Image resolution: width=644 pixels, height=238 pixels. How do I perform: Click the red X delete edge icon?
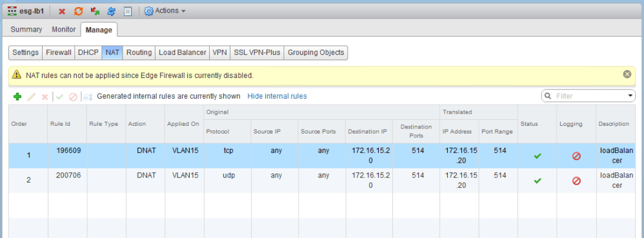click(62, 12)
